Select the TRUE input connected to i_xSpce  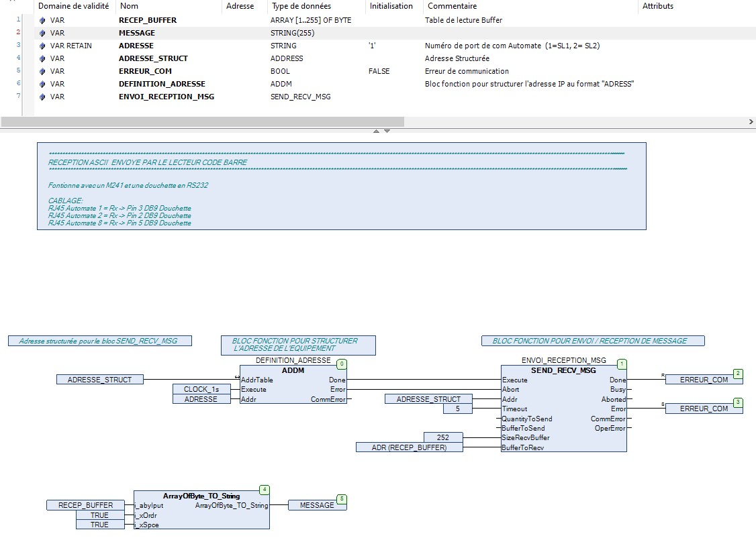pos(100,525)
